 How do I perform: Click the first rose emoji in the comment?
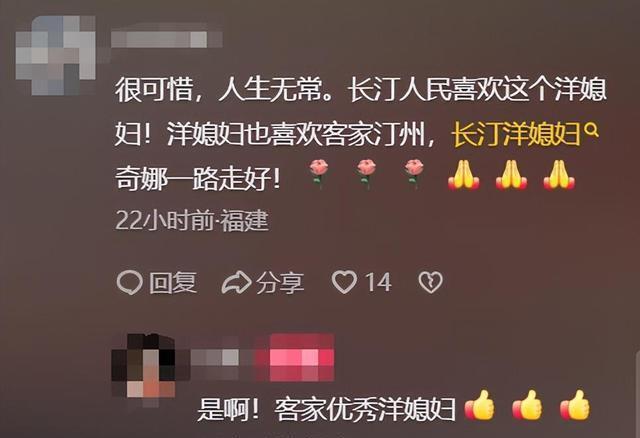[x=319, y=174]
